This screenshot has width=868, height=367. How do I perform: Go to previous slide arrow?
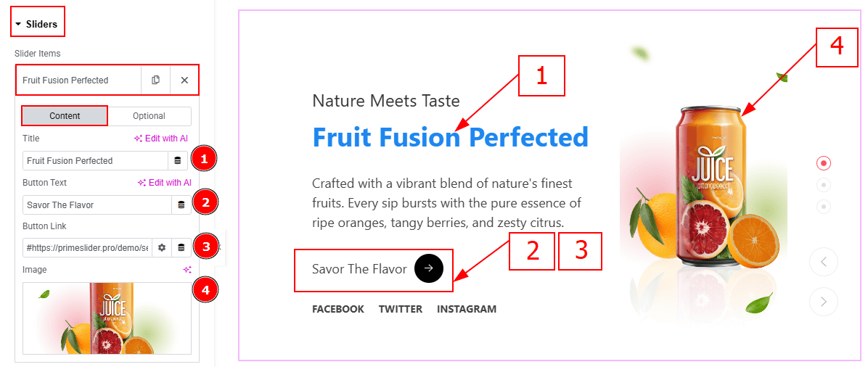pyautogui.click(x=824, y=262)
